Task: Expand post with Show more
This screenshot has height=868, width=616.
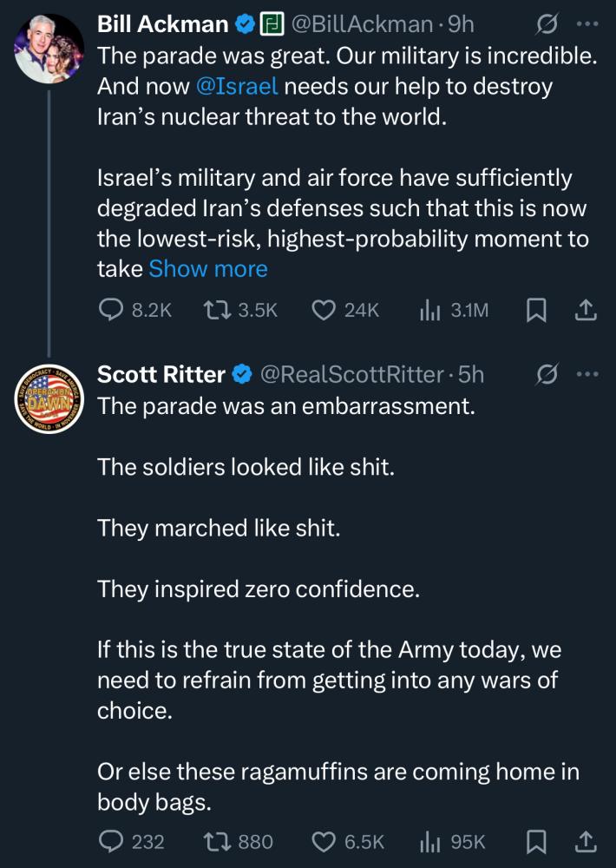Action: point(208,269)
